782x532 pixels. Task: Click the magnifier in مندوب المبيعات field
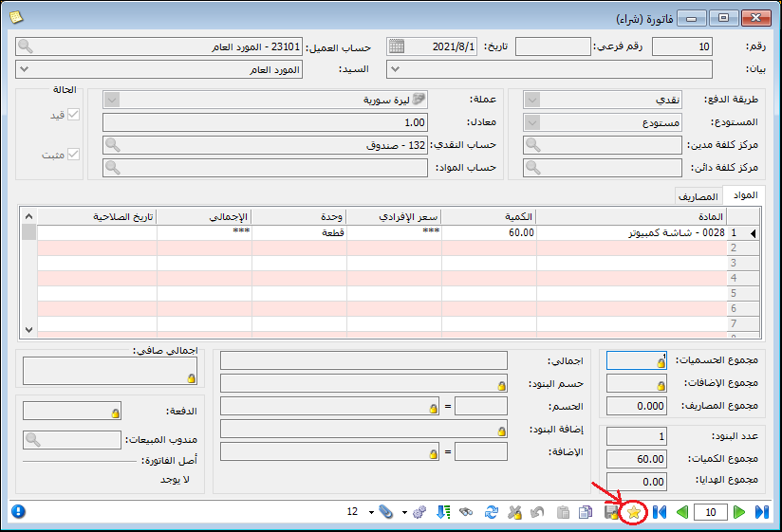pyautogui.click(x=33, y=440)
